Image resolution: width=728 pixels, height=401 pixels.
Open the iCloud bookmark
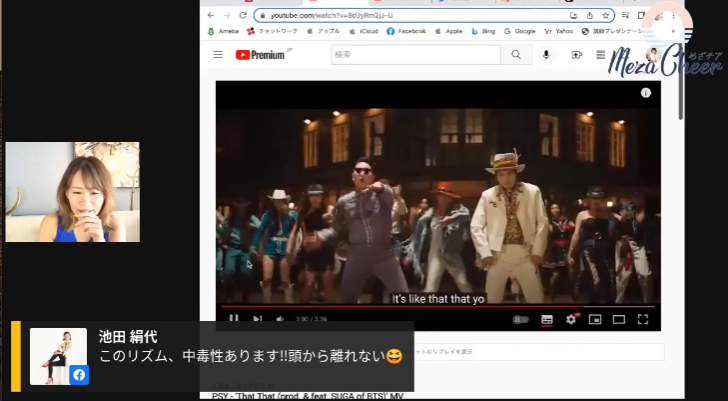[x=364, y=32]
